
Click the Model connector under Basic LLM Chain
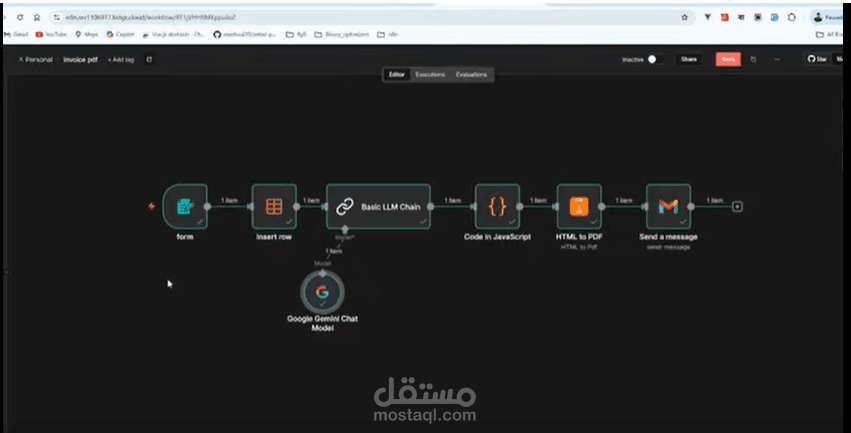345,230
